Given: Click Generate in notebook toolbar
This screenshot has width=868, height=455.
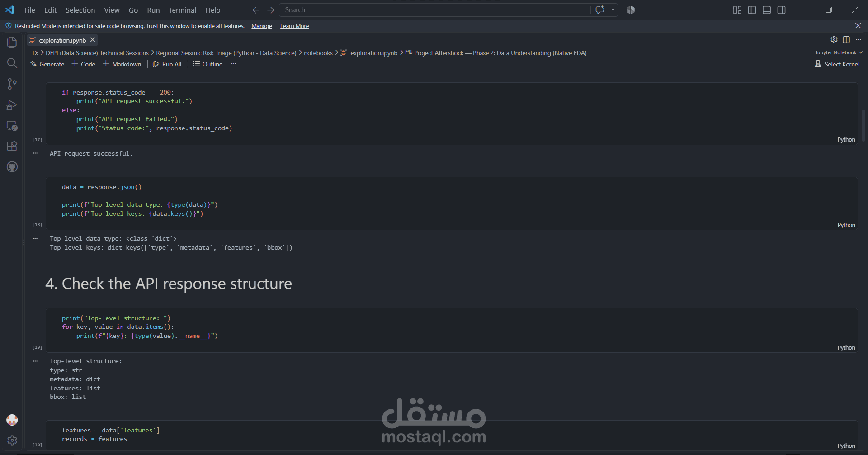Looking at the screenshot, I should point(47,64).
